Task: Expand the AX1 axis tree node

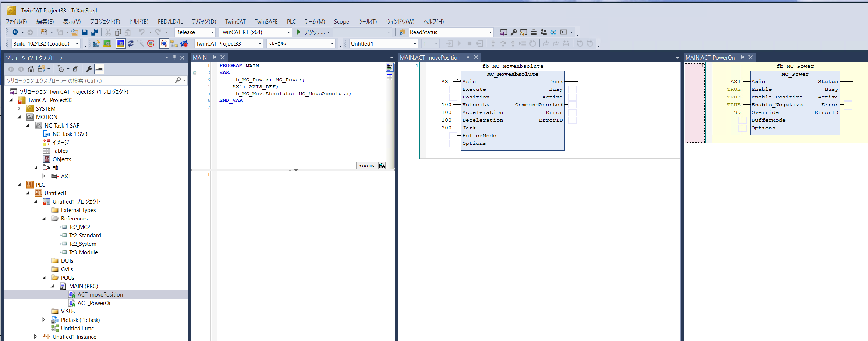Action: click(44, 176)
